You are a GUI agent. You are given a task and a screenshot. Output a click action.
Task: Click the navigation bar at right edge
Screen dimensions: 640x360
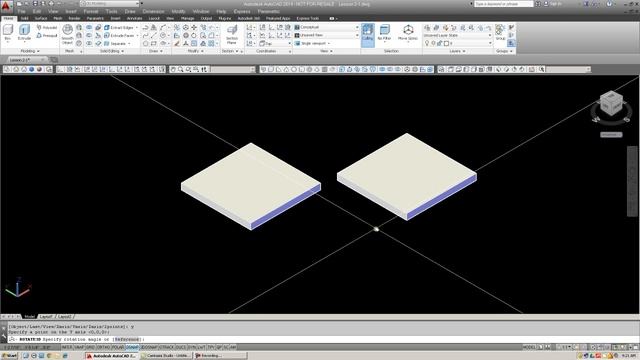pyautogui.click(x=631, y=180)
